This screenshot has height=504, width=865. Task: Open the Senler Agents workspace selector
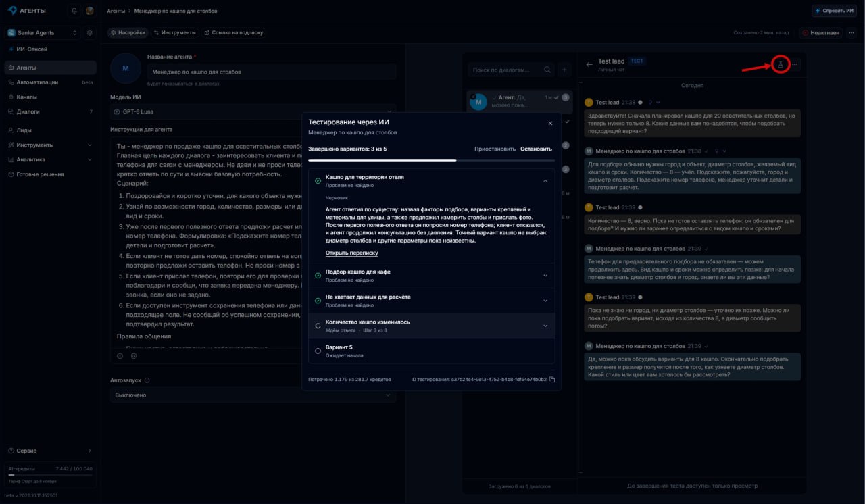coord(43,32)
